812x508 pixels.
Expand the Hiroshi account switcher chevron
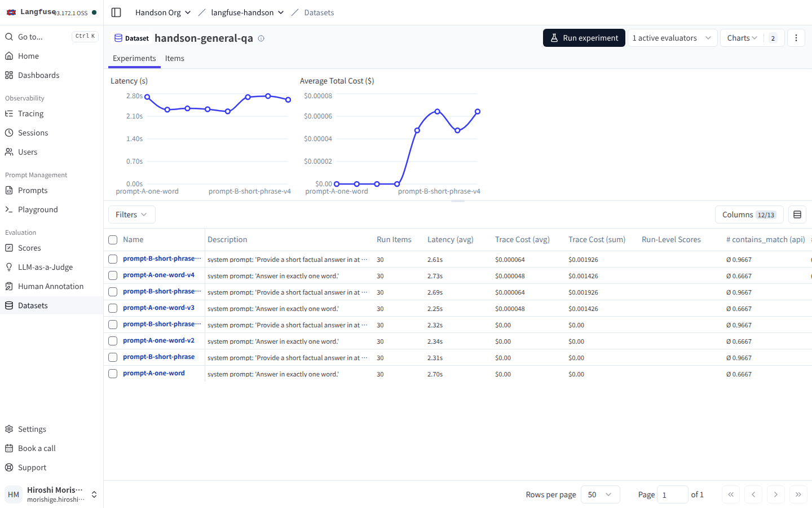tap(94, 494)
